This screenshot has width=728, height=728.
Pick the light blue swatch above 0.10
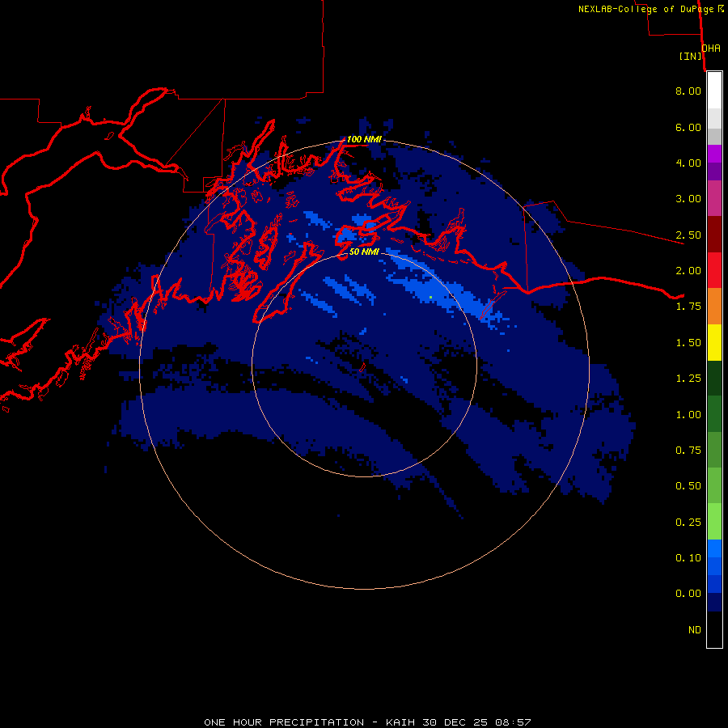coord(714,548)
